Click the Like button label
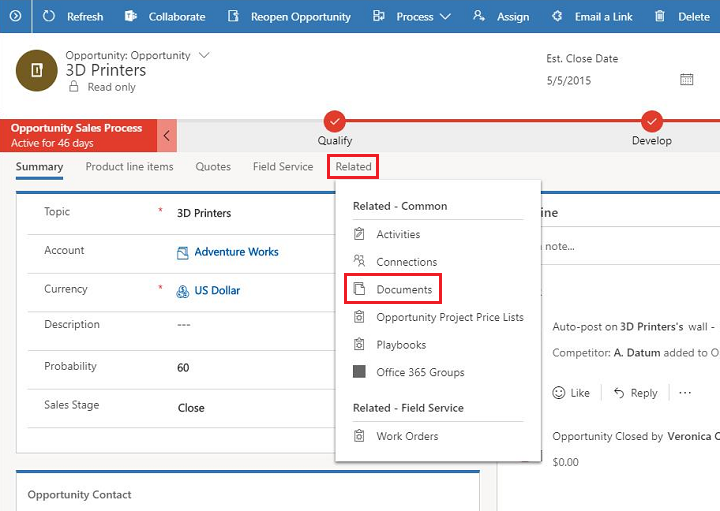 click(x=580, y=393)
